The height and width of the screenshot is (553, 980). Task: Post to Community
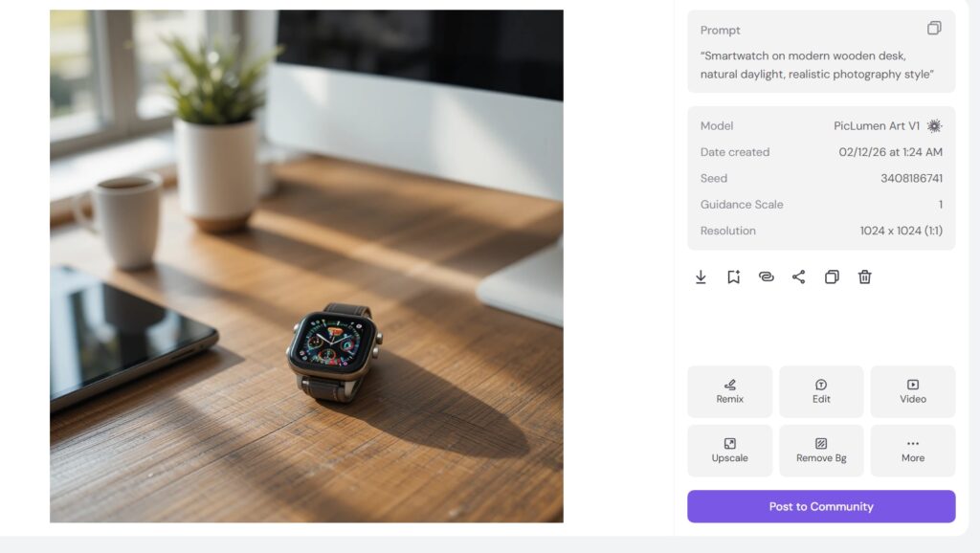point(821,506)
